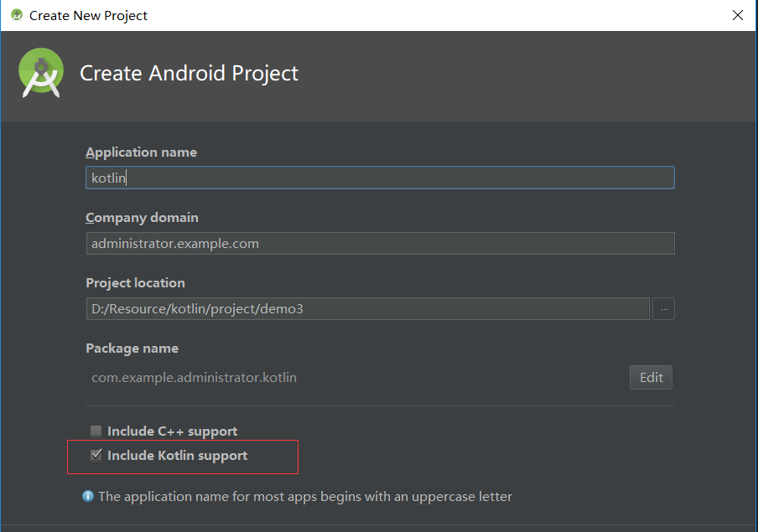Click the blue info icon beside the warning
Image resolution: width=758 pixels, height=532 pixels.
[x=88, y=496]
